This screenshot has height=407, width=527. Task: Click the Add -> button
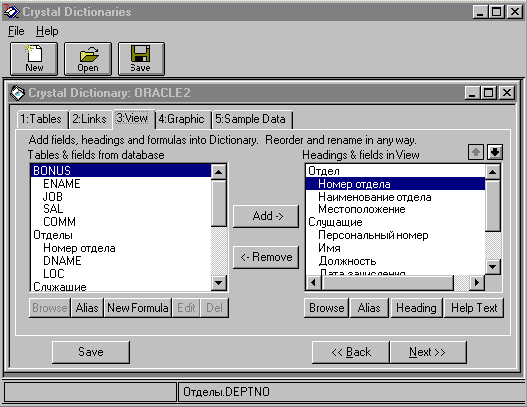[x=266, y=216]
